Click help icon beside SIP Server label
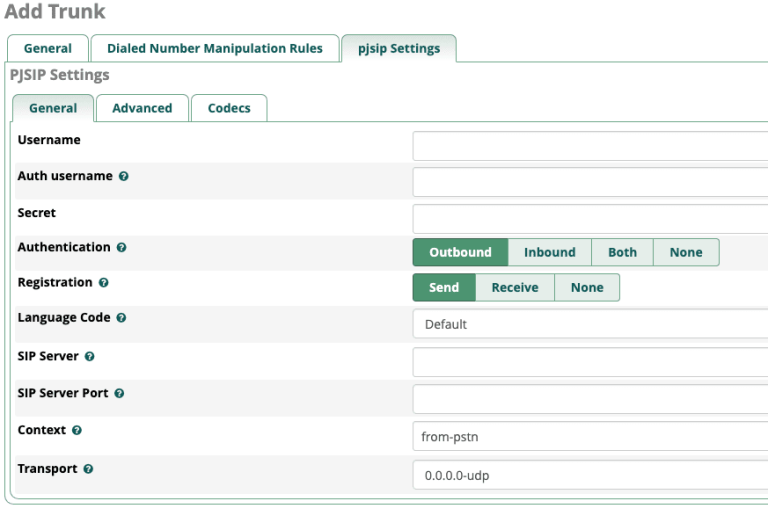The width and height of the screenshot is (768, 523). point(90,356)
